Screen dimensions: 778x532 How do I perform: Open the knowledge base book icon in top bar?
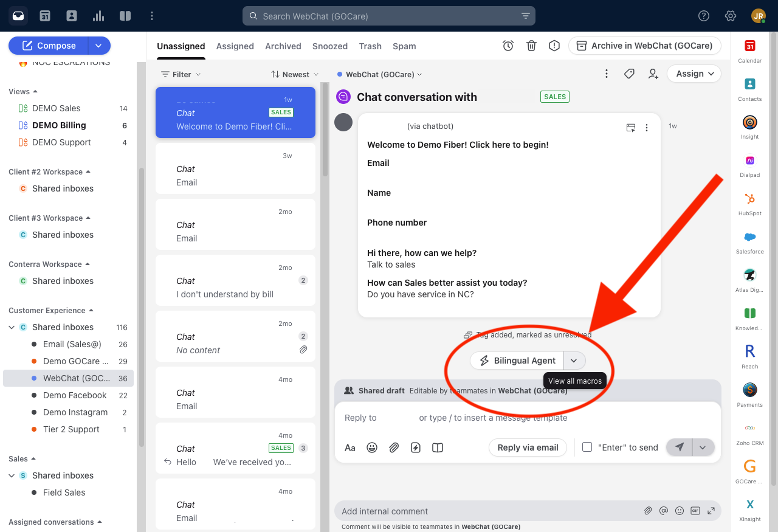(125, 16)
